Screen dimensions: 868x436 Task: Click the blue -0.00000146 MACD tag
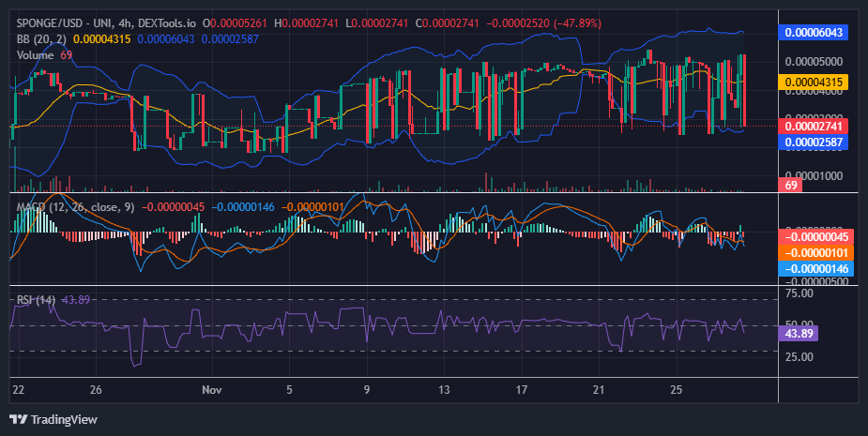[x=816, y=269]
